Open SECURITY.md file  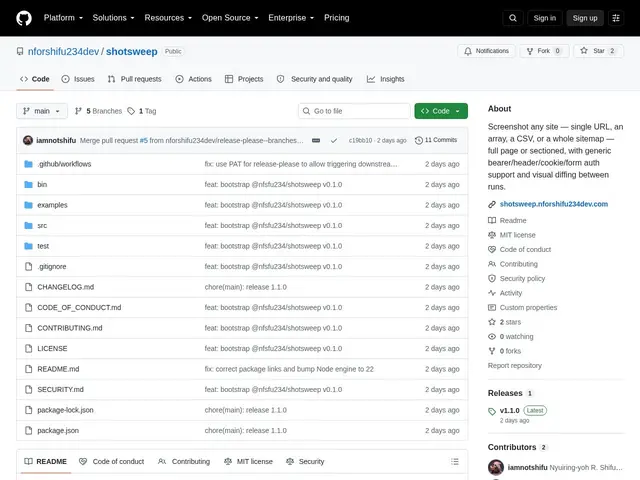(60, 389)
